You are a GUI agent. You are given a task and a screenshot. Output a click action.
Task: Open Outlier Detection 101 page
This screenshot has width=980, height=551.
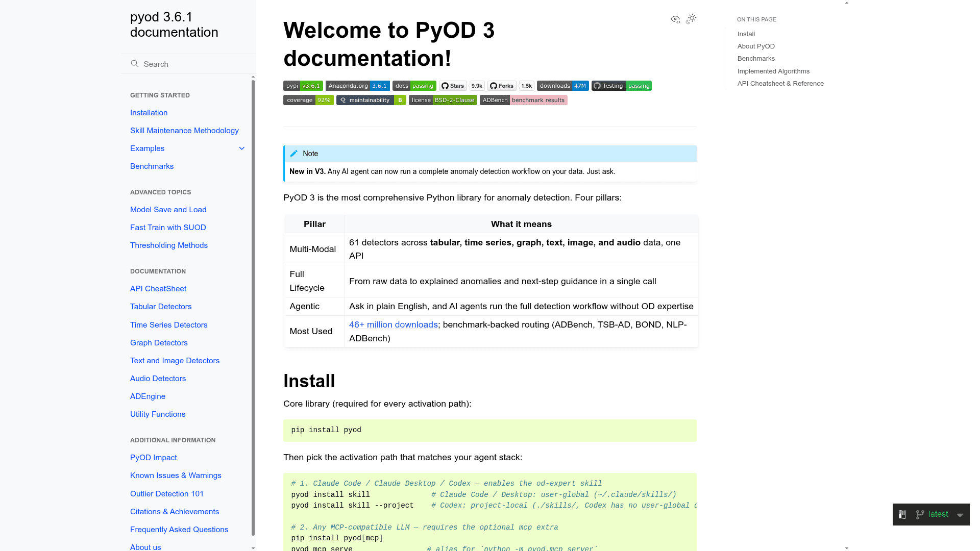167,494
